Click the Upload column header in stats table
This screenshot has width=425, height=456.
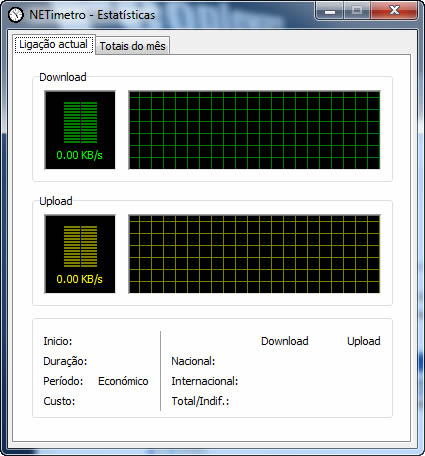point(364,341)
